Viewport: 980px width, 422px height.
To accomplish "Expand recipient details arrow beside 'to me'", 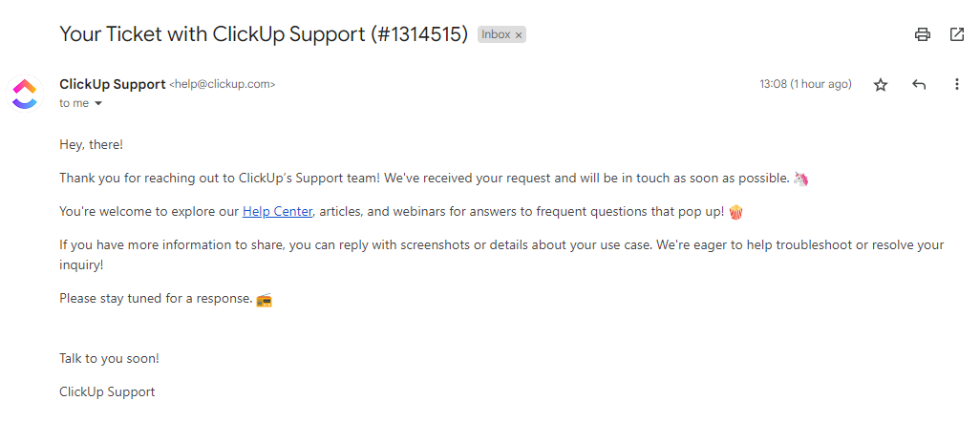I will tap(97, 104).
